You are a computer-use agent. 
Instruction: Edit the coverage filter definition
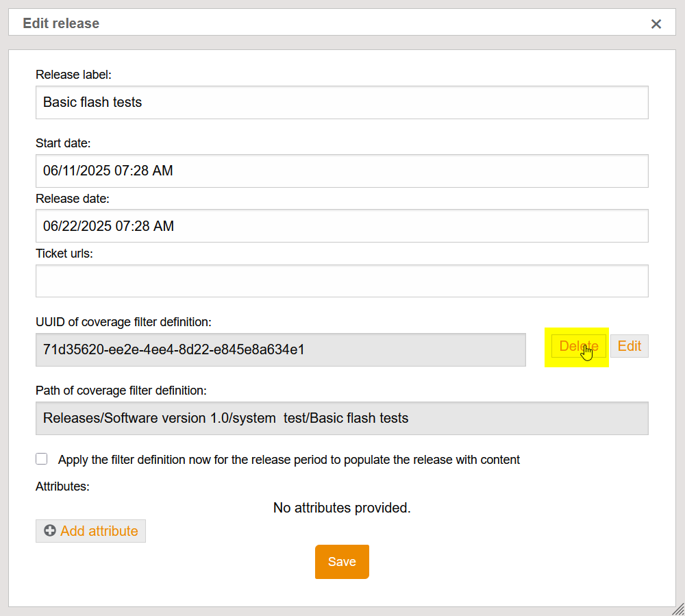tap(629, 346)
